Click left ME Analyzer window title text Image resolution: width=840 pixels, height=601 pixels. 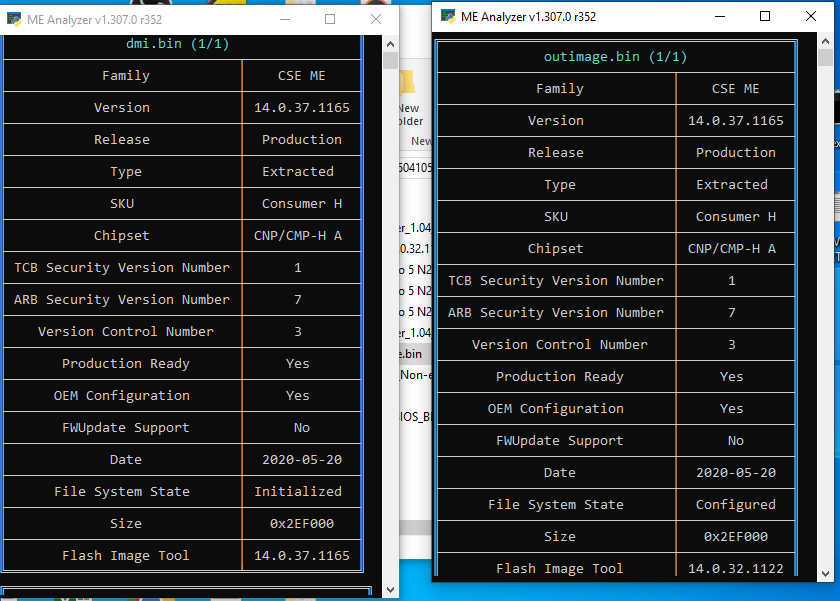[94, 20]
